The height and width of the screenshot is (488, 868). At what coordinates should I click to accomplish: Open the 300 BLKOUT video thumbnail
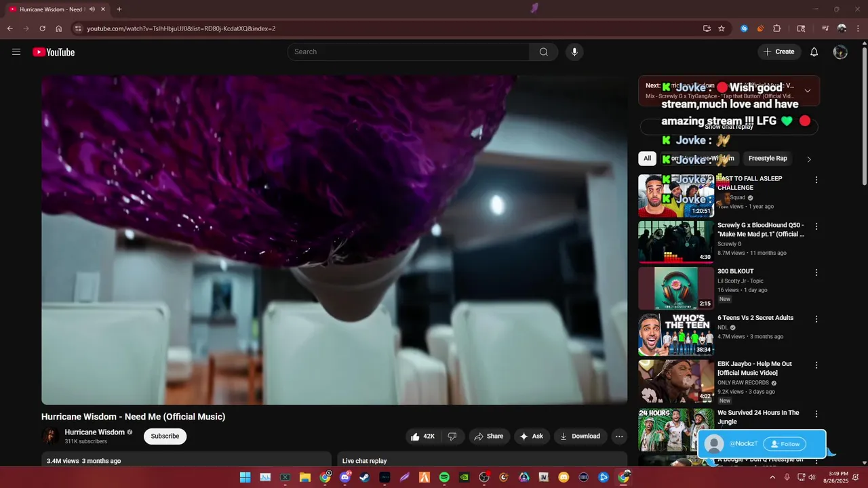click(676, 288)
